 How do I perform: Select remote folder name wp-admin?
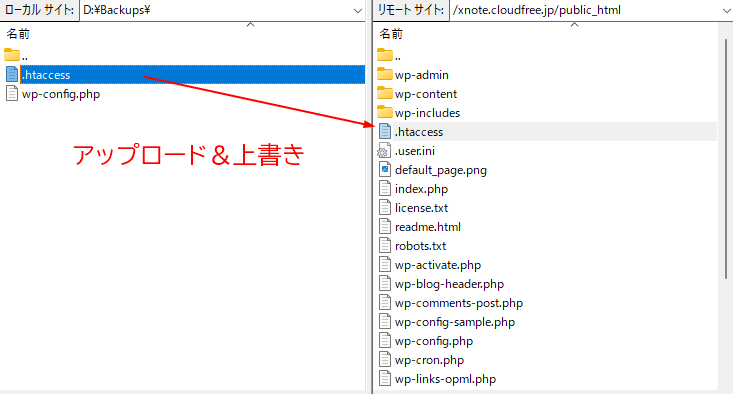pyautogui.click(x=422, y=75)
